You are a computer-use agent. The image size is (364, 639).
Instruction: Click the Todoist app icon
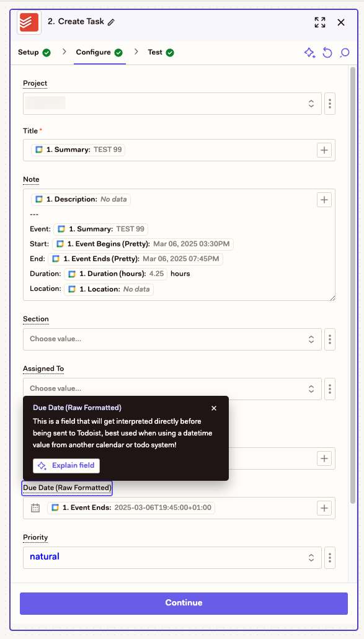tap(29, 22)
